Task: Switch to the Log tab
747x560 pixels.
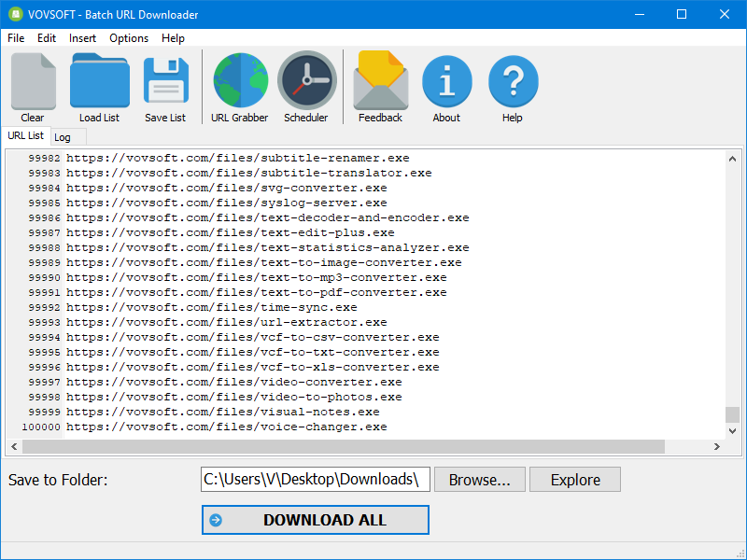Action: (63, 136)
